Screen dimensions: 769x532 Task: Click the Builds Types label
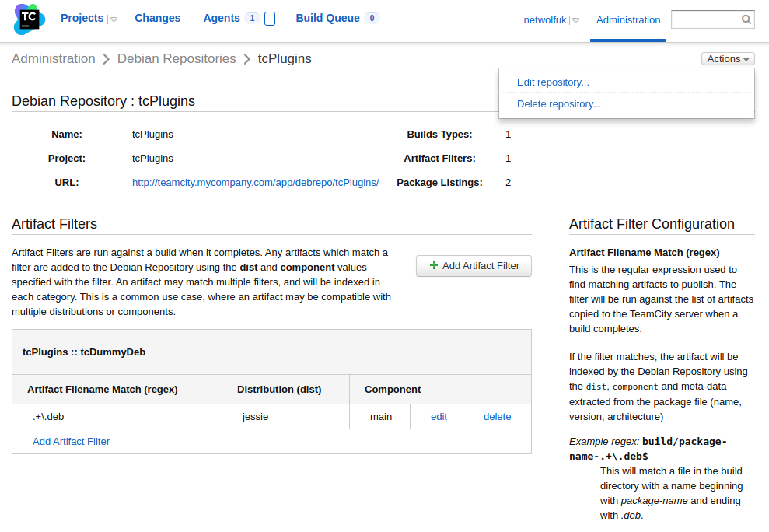pos(439,135)
